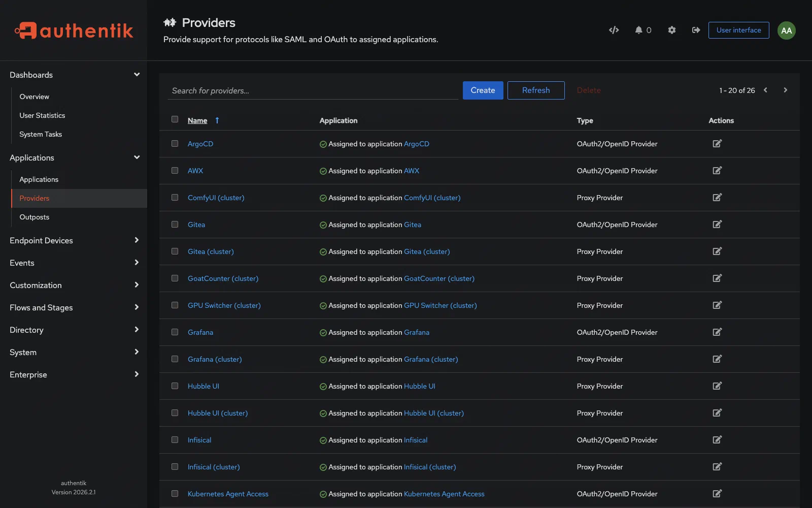Edit the Kubernetes Agent Access provider

pyautogui.click(x=717, y=494)
